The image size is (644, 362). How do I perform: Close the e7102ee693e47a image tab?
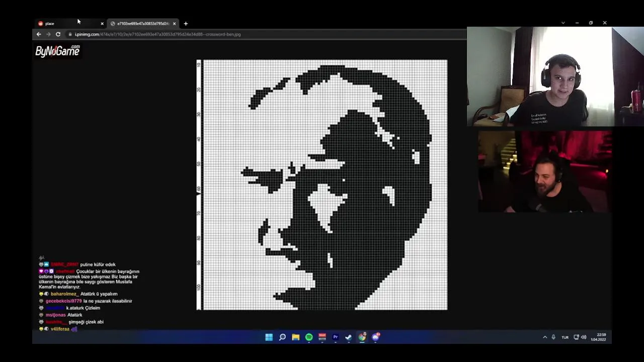[x=175, y=24]
